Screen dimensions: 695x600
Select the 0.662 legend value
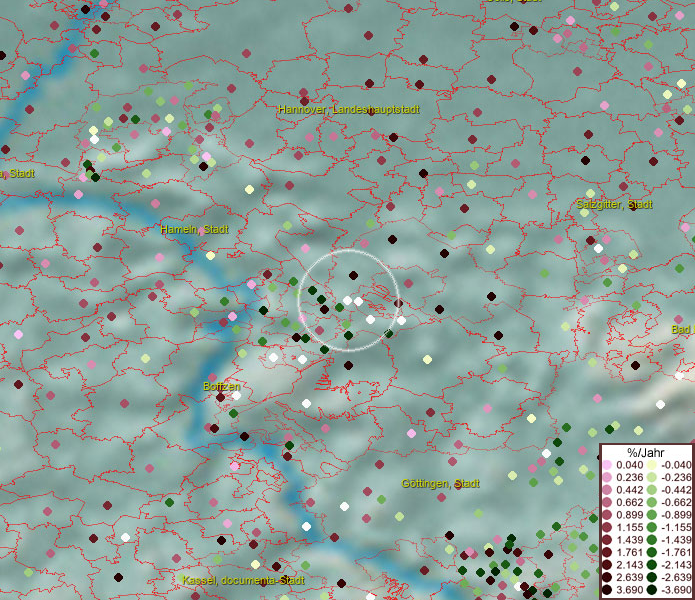point(629,503)
